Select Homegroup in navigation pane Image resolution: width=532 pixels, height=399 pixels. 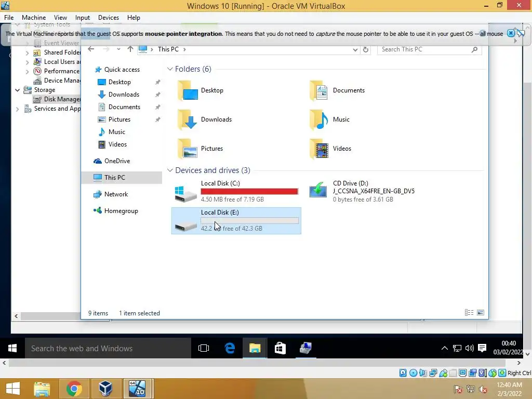click(x=121, y=211)
